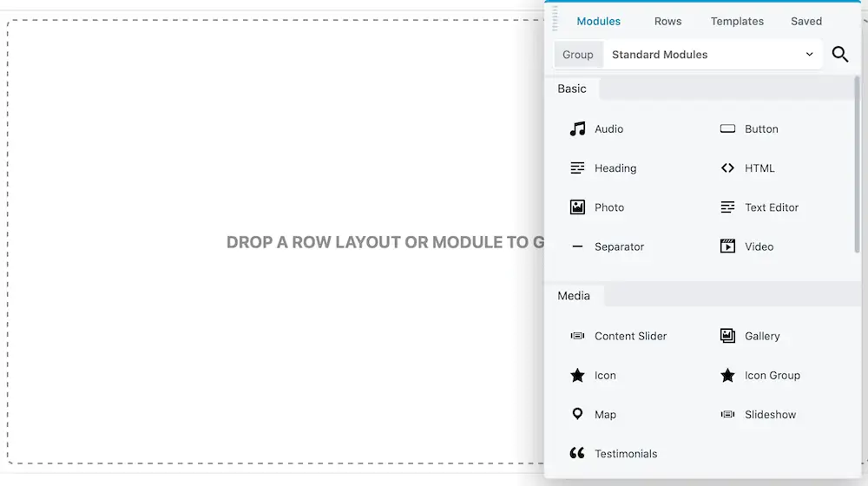This screenshot has width=868, height=486.
Task: Select the Icon module star icon
Action: 577,375
